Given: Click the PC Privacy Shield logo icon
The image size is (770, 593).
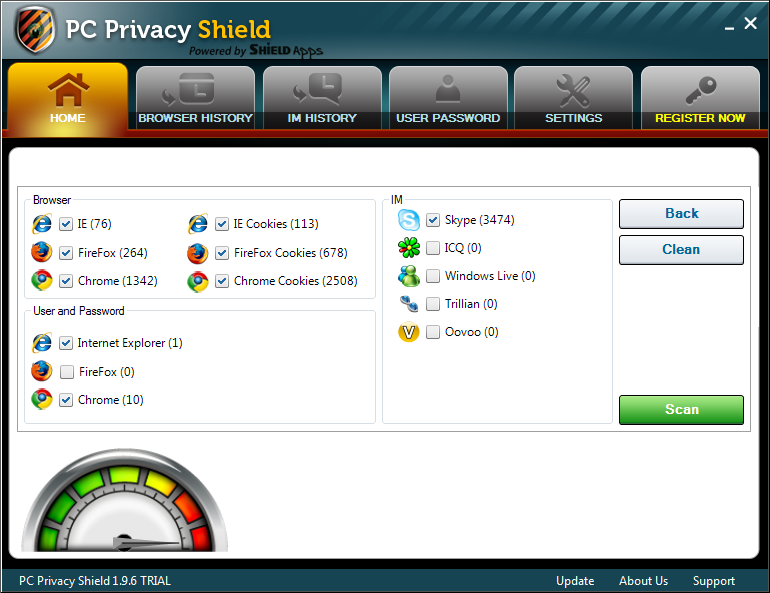Looking at the screenshot, I should [x=34, y=29].
